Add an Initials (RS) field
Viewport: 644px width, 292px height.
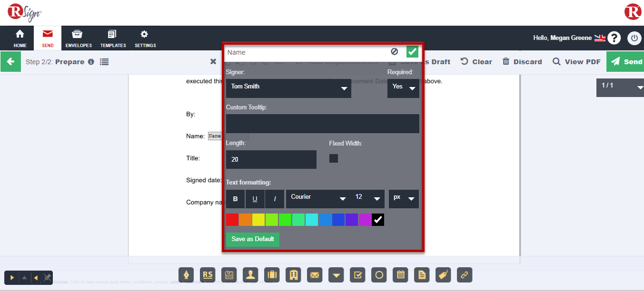pos(208,275)
